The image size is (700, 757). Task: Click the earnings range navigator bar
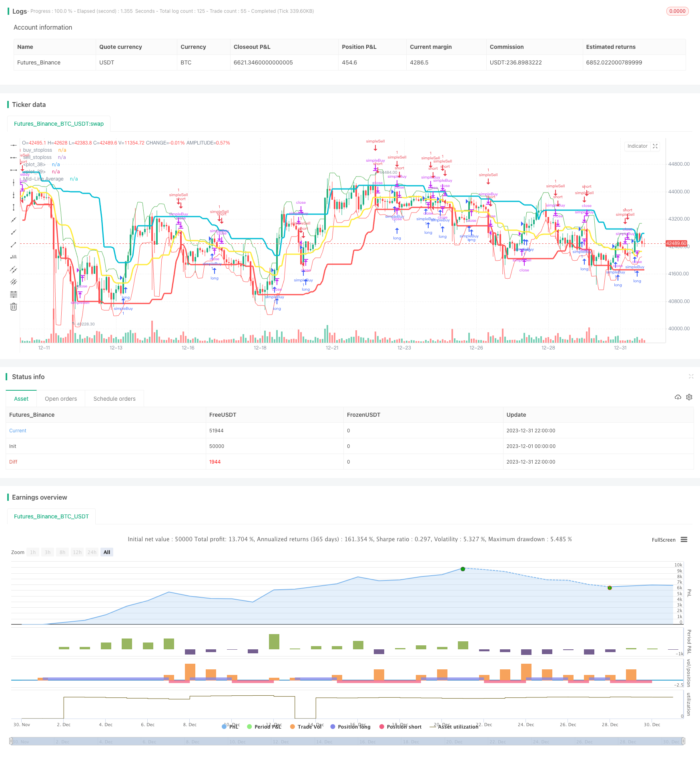[347, 741]
